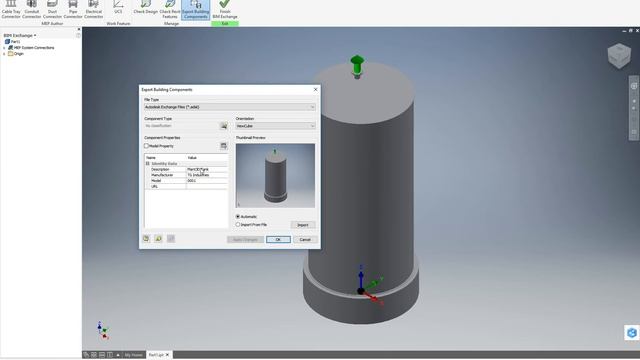Click the blue cube icon at viewport corner
This screenshot has height=360, width=640.
632,333
